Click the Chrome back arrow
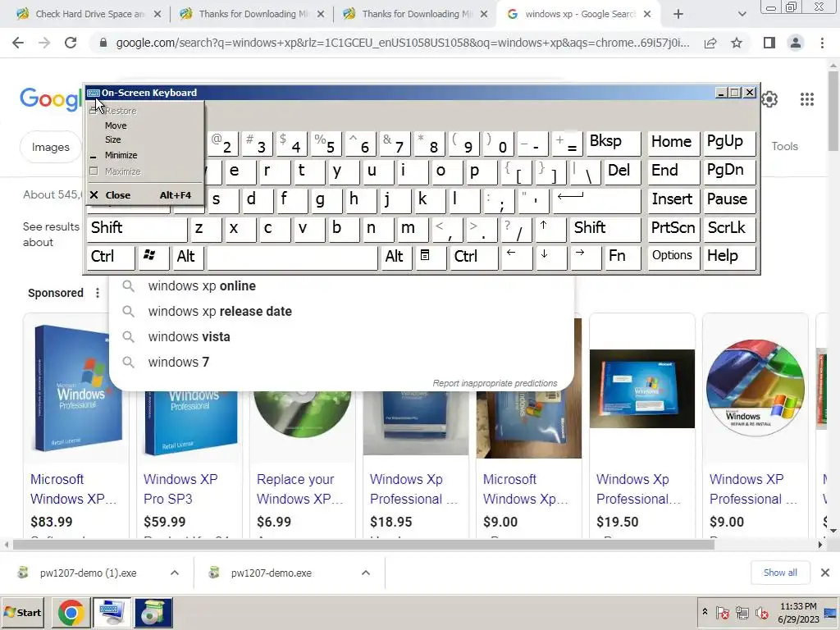This screenshot has height=630, width=840. point(18,43)
